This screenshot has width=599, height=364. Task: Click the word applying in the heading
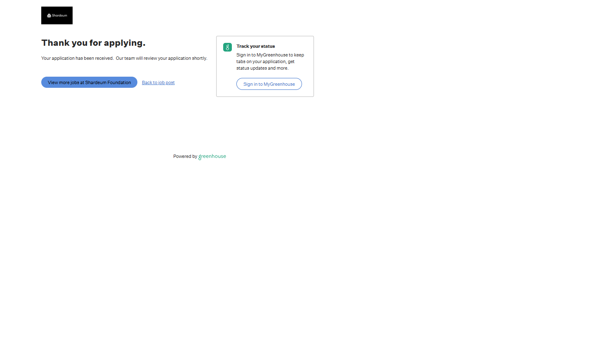[124, 43]
